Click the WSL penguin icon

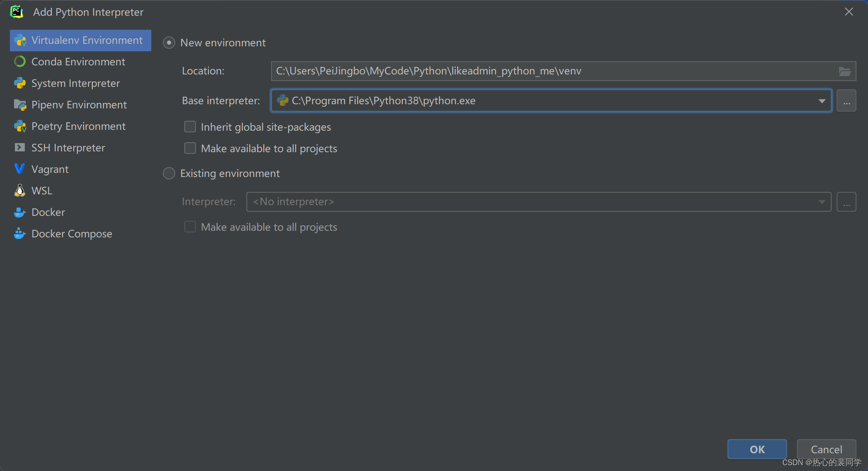click(20, 191)
